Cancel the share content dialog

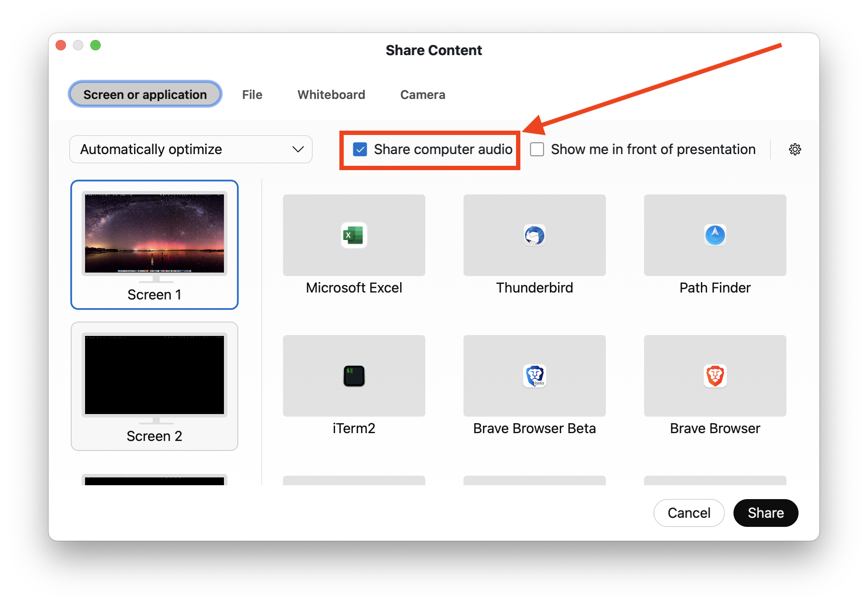(x=689, y=513)
